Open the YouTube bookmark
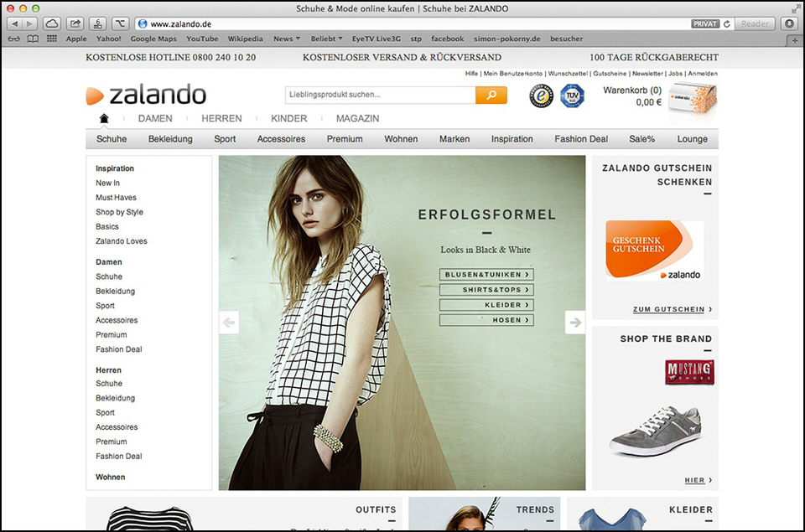This screenshot has width=805, height=532. (x=202, y=39)
